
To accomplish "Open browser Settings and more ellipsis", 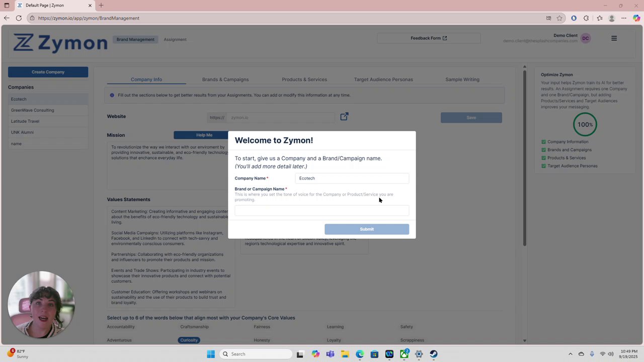I will (x=624, y=18).
